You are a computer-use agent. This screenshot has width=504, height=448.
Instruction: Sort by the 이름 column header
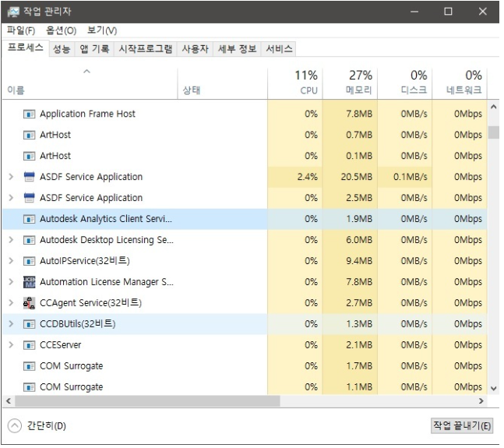tap(90, 83)
